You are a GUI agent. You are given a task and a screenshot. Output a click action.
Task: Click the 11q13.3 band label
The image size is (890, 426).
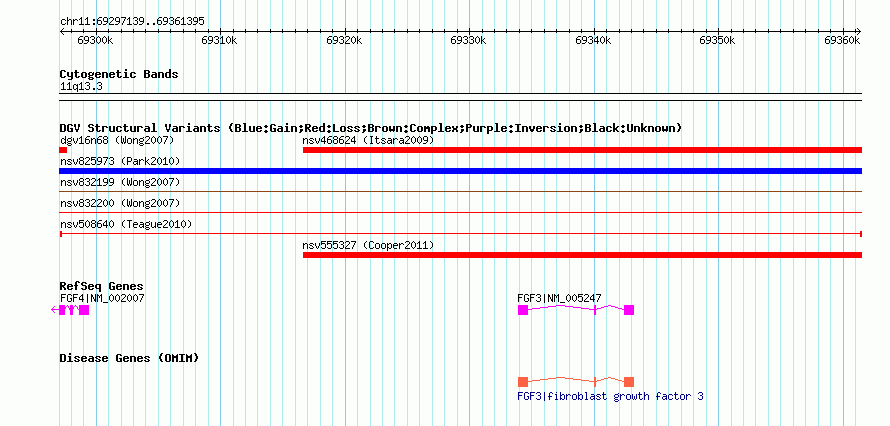click(81, 87)
